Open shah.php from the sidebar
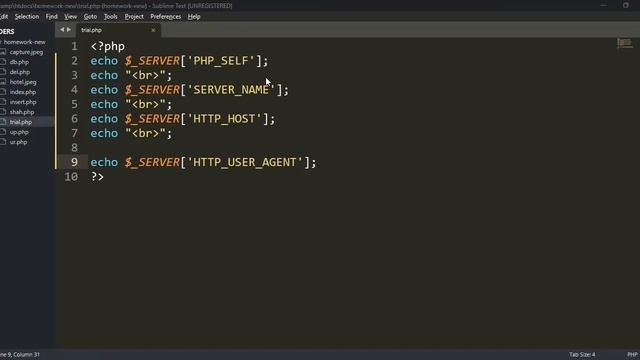The height and width of the screenshot is (360, 640). pos(22,112)
